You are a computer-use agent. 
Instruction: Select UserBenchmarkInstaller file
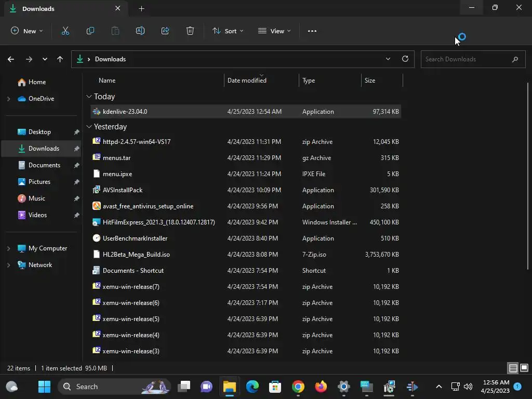pyautogui.click(x=246, y=238)
